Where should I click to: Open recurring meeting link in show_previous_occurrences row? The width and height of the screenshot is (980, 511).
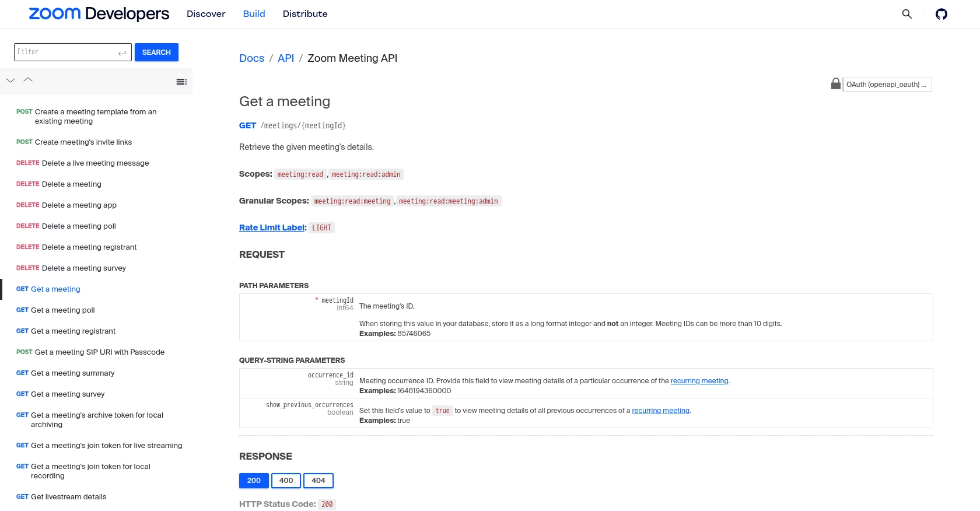(660, 411)
